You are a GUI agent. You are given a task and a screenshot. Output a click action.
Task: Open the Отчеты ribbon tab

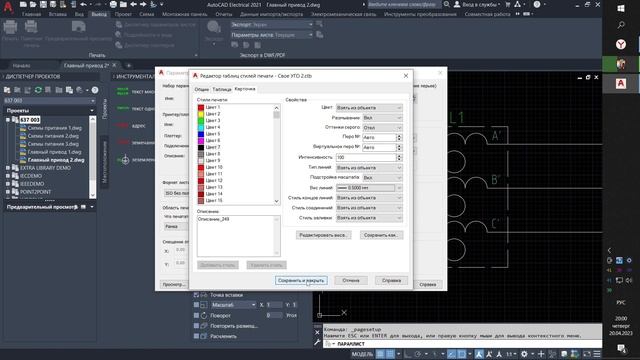[x=224, y=14]
